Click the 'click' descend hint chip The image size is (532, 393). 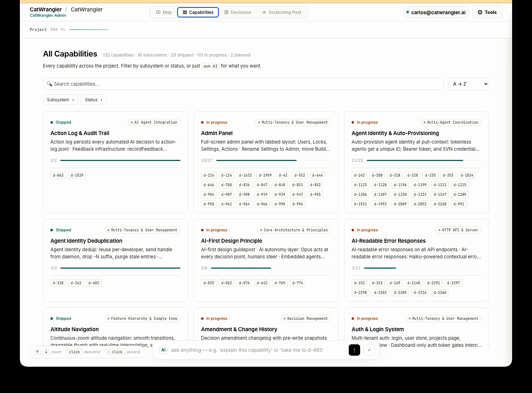[75, 352]
